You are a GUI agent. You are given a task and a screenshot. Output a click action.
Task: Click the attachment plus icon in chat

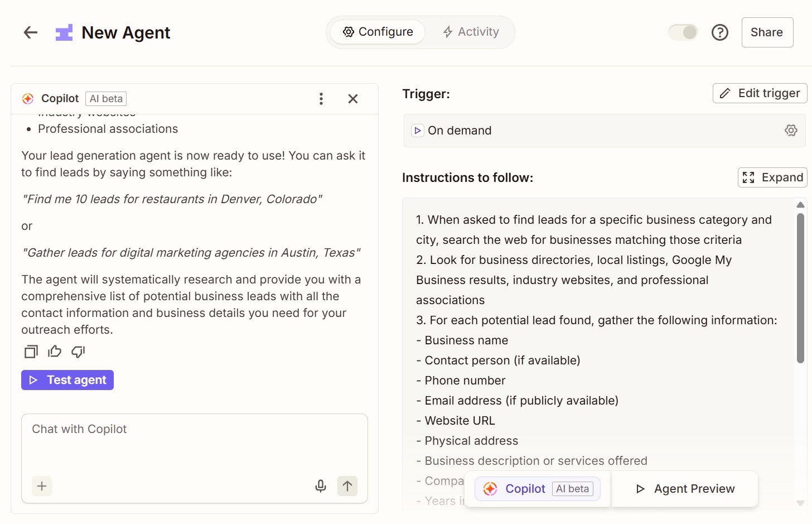click(42, 486)
